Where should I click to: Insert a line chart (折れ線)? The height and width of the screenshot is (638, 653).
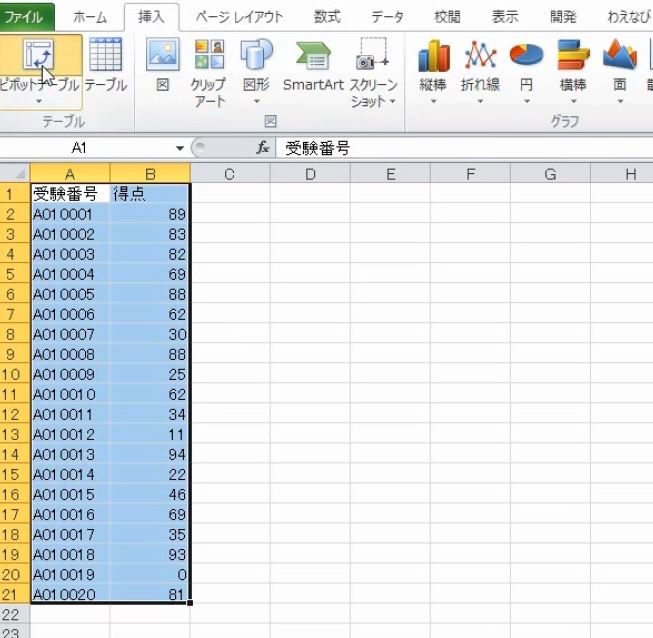click(480, 55)
